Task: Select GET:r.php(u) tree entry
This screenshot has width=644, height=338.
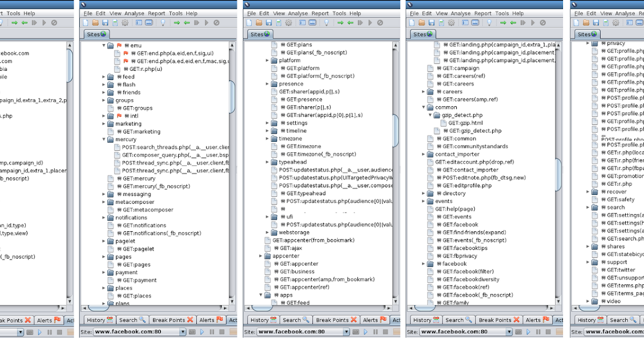Action: [142, 69]
